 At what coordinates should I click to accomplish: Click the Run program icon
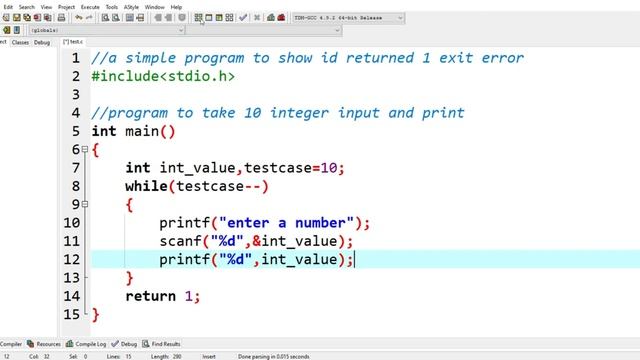pyautogui.click(x=209, y=18)
